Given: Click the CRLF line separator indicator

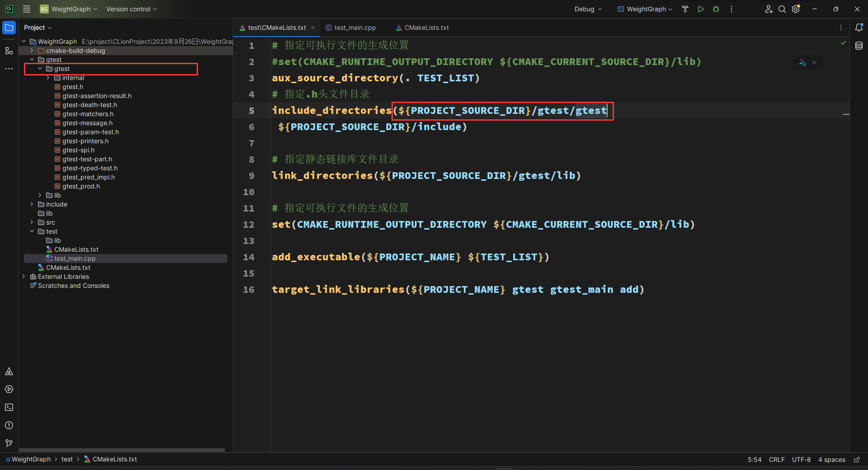Looking at the screenshot, I should coord(777,460).
